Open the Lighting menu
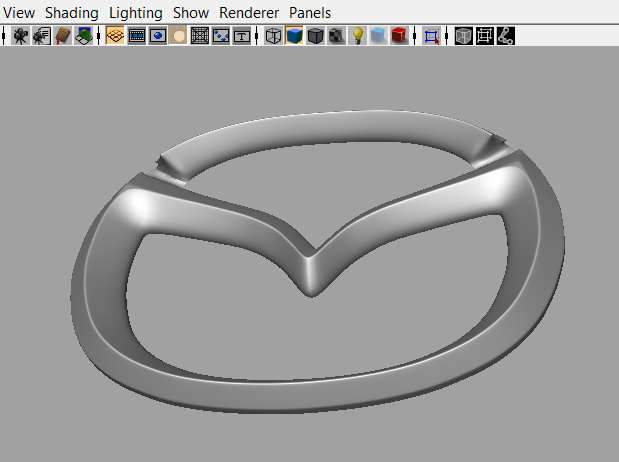This screenshot has width=619, height=462. (135, 13)
